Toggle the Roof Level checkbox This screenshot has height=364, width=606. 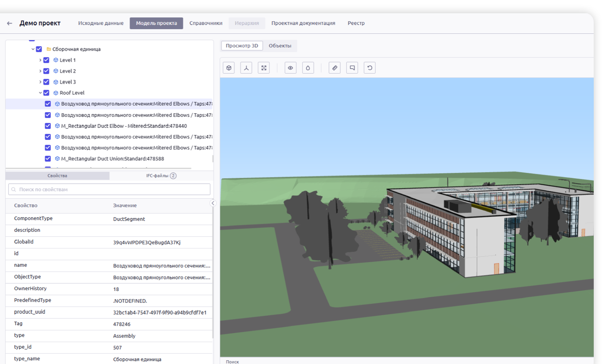point(46,93)
